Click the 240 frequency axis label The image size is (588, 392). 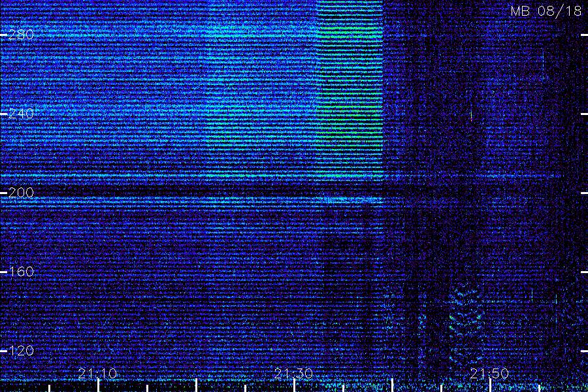[x=21, y=114]
